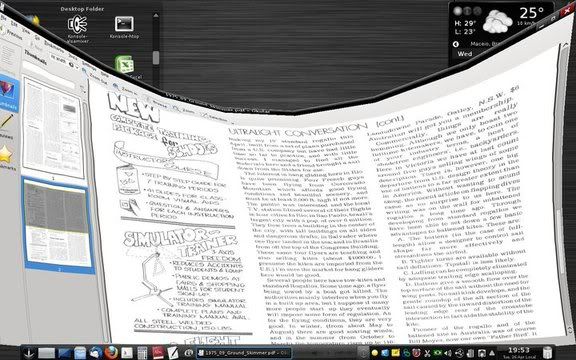Select the Selection tool in Okular toolbar
Viewport: 576px width, 360px height.
(x=215, y=118)
